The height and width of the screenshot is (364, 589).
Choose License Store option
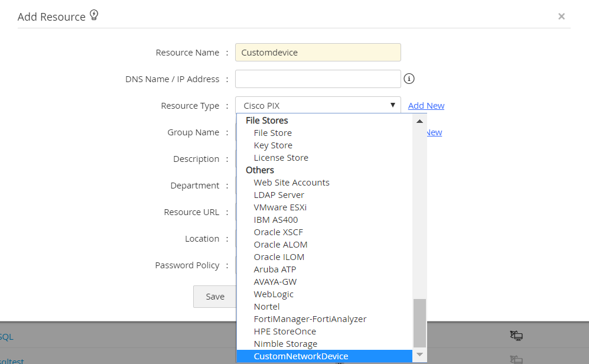point(281,158)
